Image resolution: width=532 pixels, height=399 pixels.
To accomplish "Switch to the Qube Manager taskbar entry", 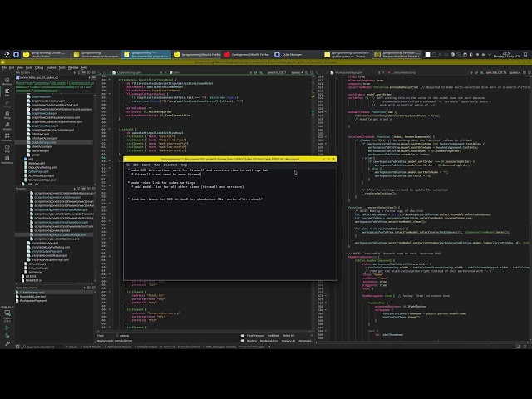I will (x=297, y=54).
